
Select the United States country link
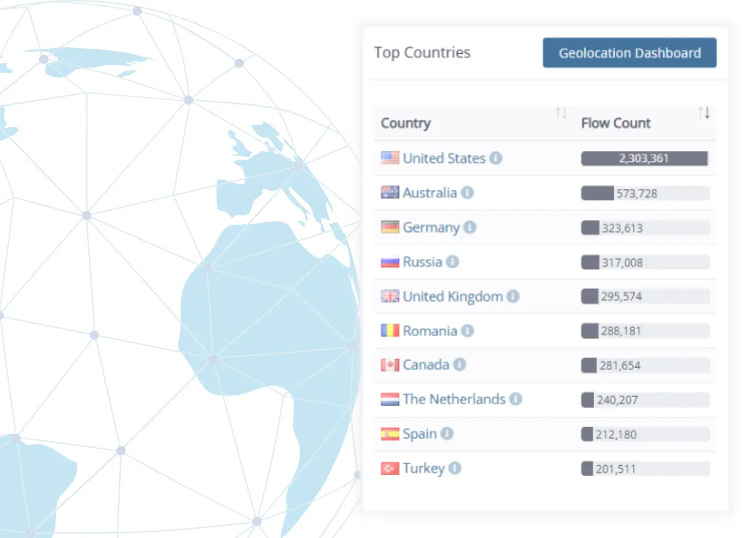[444, 158]
